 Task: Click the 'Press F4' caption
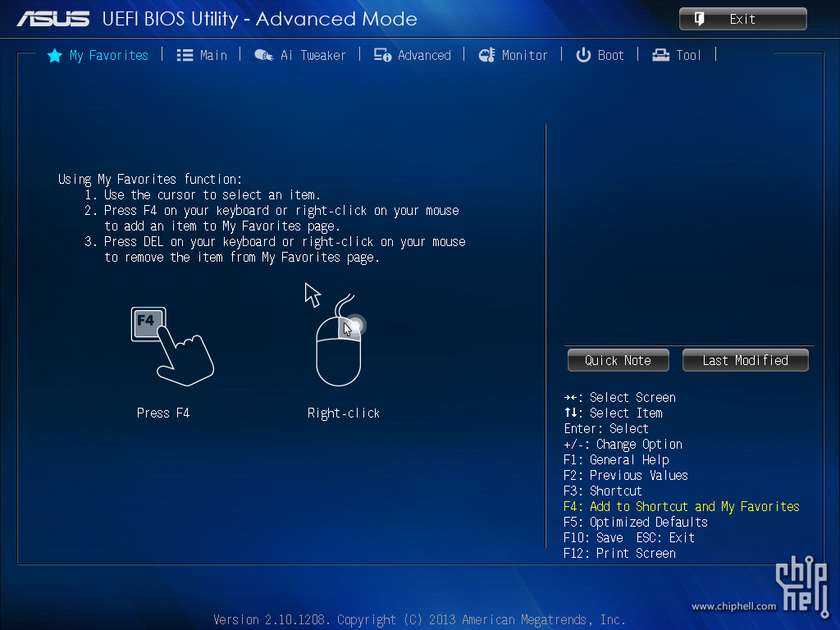point(163,413)
